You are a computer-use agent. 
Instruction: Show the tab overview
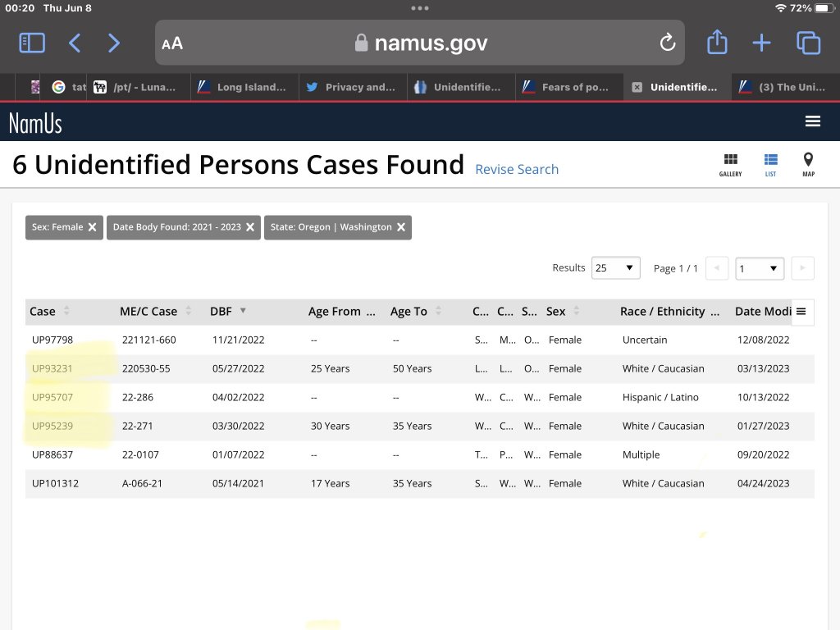tap(808, 43)
